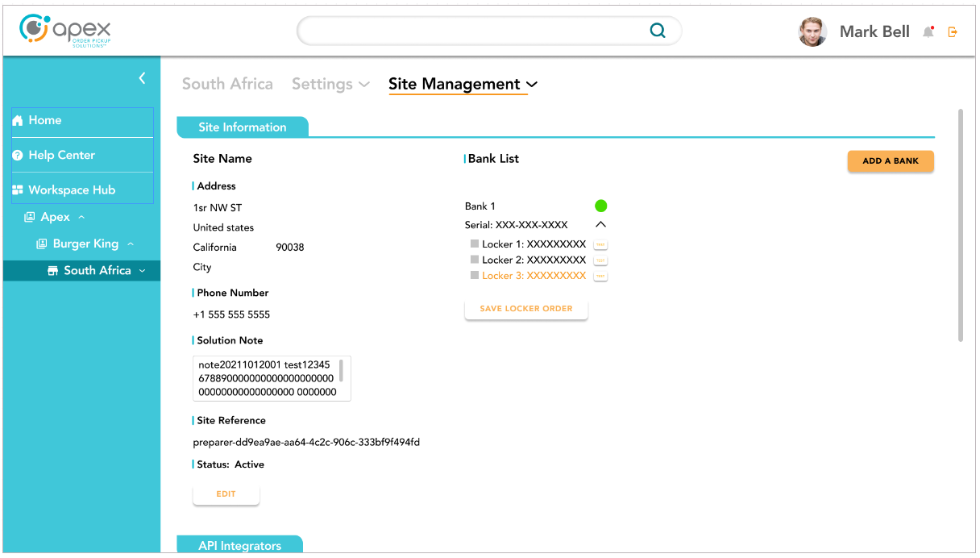Collapse sidebar with the left arrow icon
This screenshot has width=980, height=558.
point(142,77)
